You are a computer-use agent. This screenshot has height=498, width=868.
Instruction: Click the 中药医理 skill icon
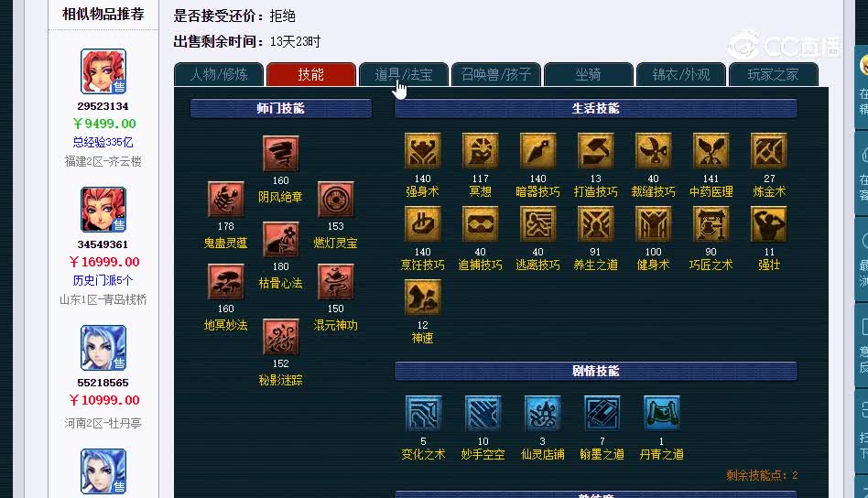tap(711, 150)
